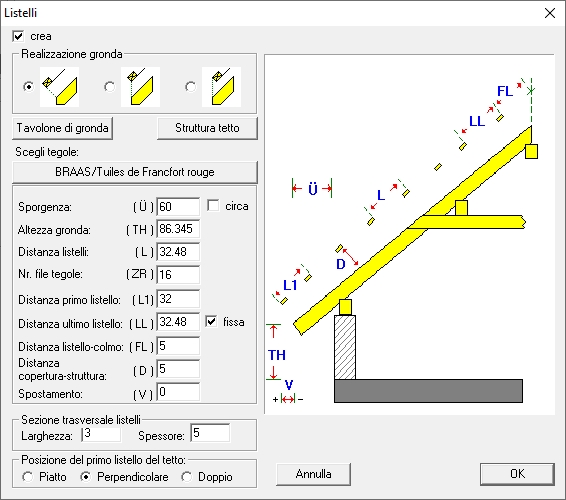Cancel with the Annulla button
The width and height of the screenshot is (566, 500).
click(313, 474)
